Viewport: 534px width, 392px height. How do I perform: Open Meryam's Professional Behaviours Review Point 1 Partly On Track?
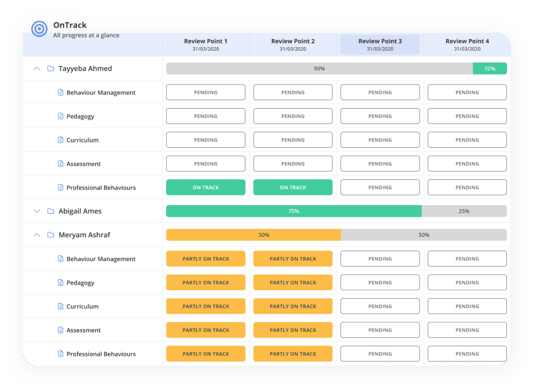[206, 354]
